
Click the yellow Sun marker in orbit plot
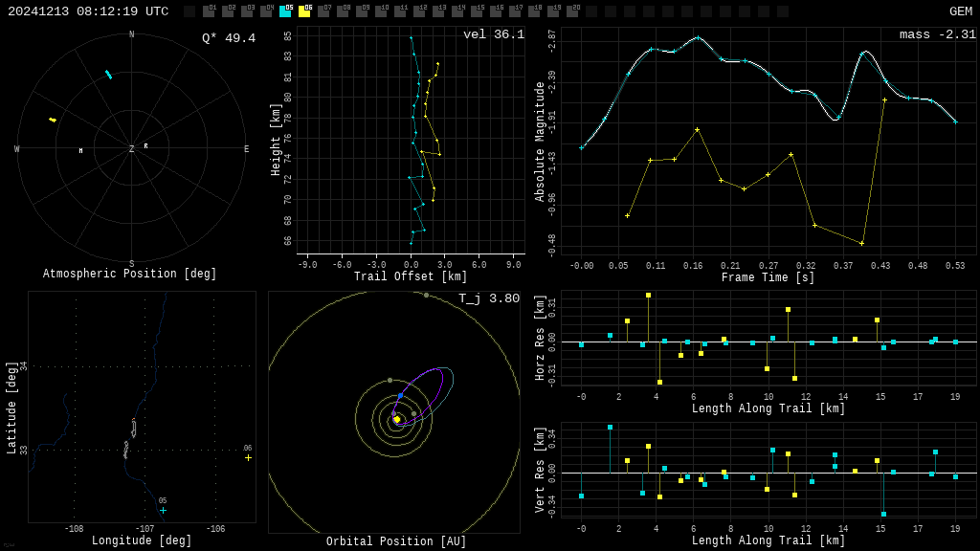(x=396, y=419)
